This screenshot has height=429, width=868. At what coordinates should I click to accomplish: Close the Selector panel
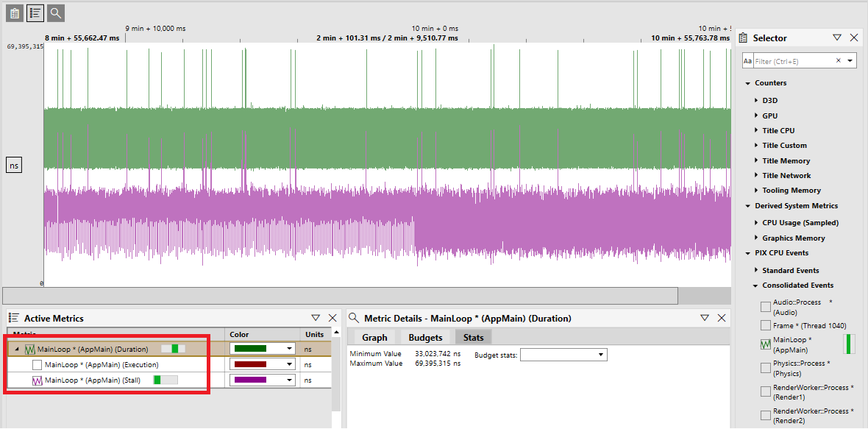coord(854,38)
